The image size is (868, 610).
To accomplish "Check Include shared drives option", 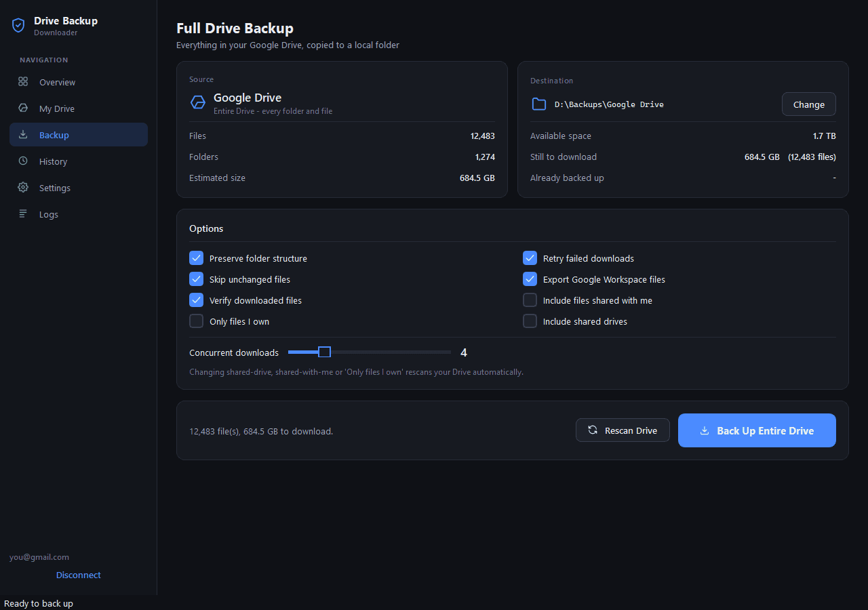I will point(530,321).
